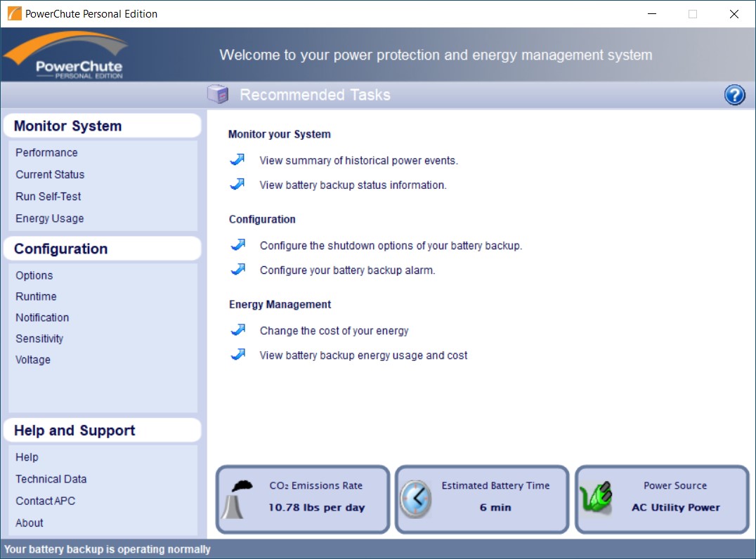
Task: Click the '10.78 lbs per day' value
Action: (317, 508)
